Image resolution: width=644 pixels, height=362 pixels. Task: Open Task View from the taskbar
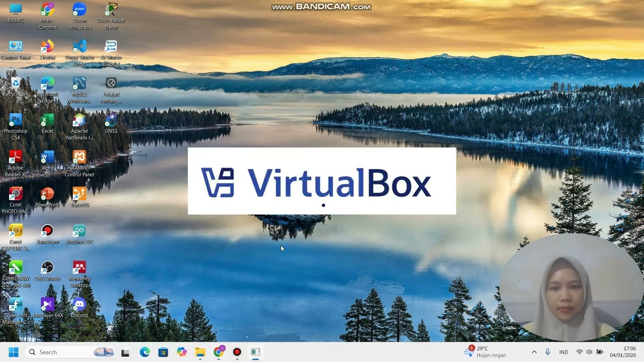click(125, 352)
